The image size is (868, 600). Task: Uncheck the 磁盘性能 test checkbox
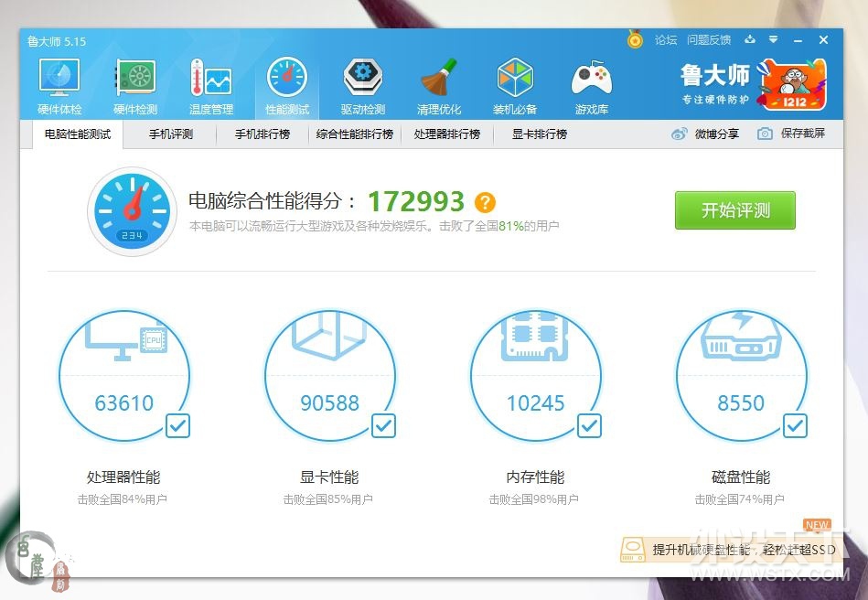tap(796, 425)
